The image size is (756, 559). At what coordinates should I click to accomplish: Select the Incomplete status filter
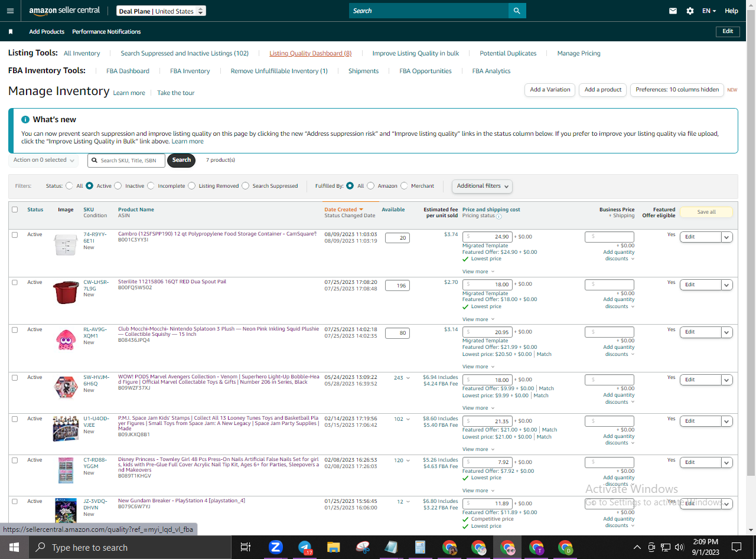[151, 186]
